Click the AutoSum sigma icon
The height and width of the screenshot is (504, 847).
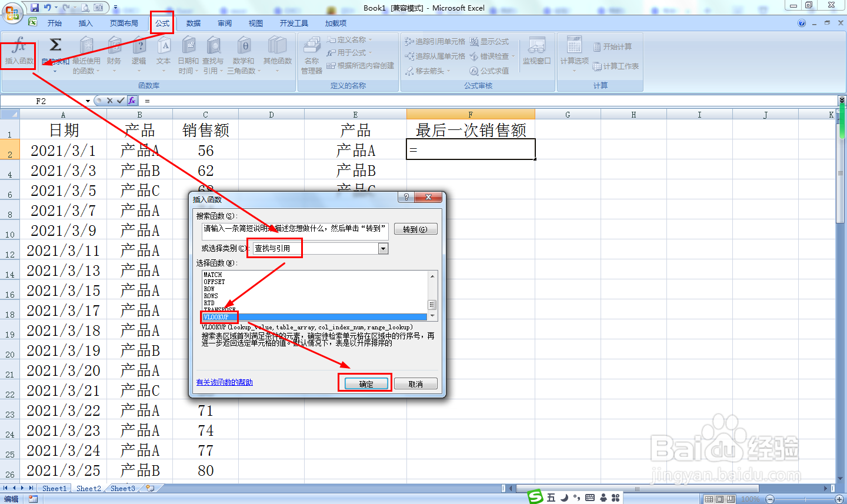click(55, 45)
